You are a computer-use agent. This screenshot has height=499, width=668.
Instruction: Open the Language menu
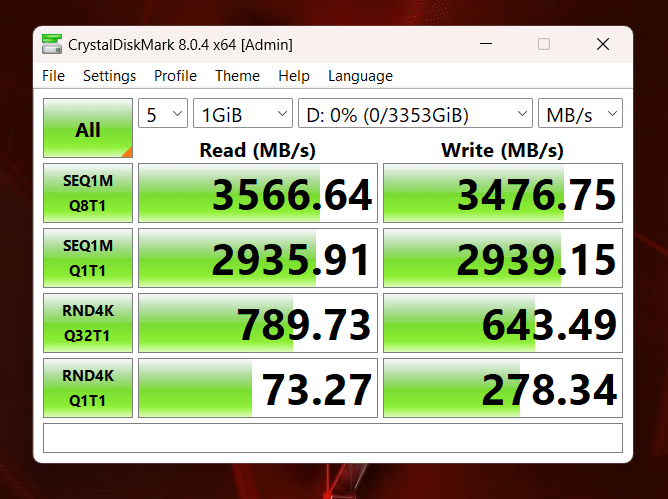point(360,76)
